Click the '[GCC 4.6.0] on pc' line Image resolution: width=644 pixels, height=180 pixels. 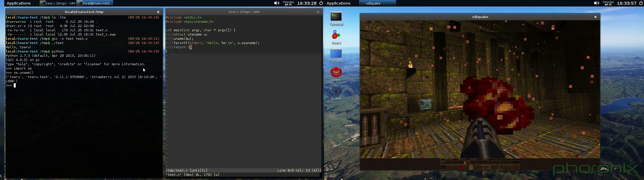point(23,60)
